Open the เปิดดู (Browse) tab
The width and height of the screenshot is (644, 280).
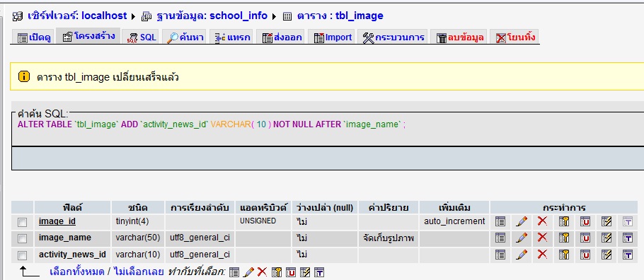click(34, 37)
